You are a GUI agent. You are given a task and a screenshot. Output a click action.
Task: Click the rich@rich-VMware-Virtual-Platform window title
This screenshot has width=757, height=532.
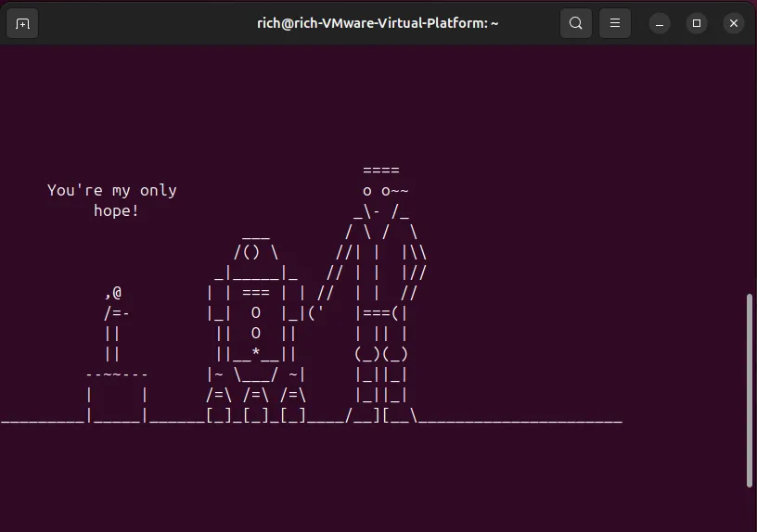click(x=378, y=23)
